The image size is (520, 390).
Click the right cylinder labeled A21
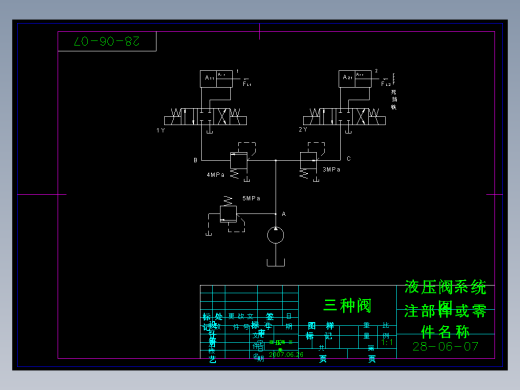pyautogui.click(x=355, y=79)
